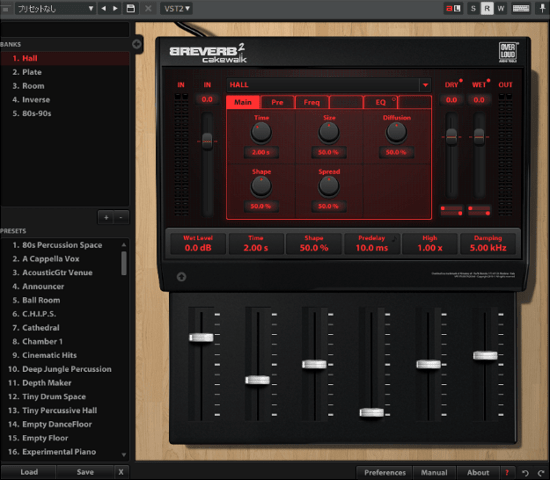Viewport: 550px width, 480px height.
Task: Click the pin window icon
Action: tap(543, 8)
